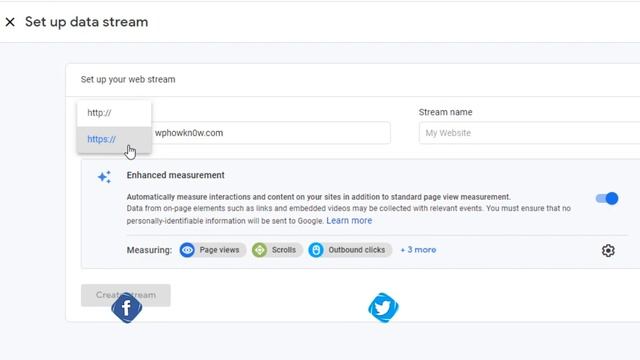Viewport: 640px width, 360px height.
Task: Click the Scrolls chip label
Action: tap(284, 250)
